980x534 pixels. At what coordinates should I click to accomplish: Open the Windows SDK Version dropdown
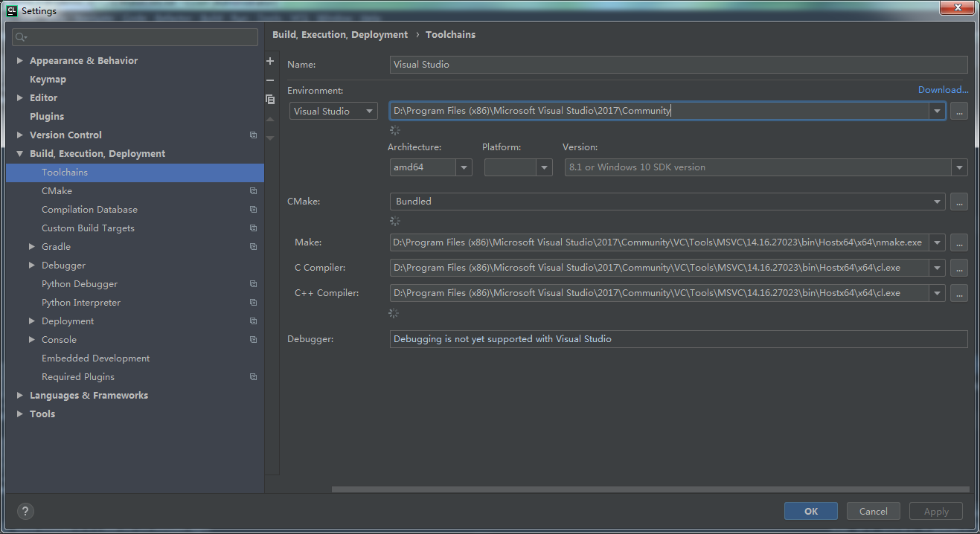(959, 167)
